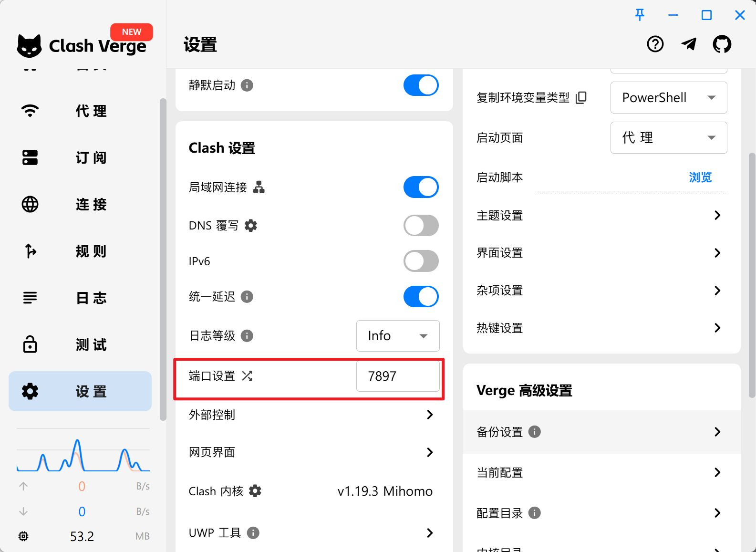Open the 启动页面 dropdown showing 代理
Screen dimensions: 756x552
tap(669, 138)
